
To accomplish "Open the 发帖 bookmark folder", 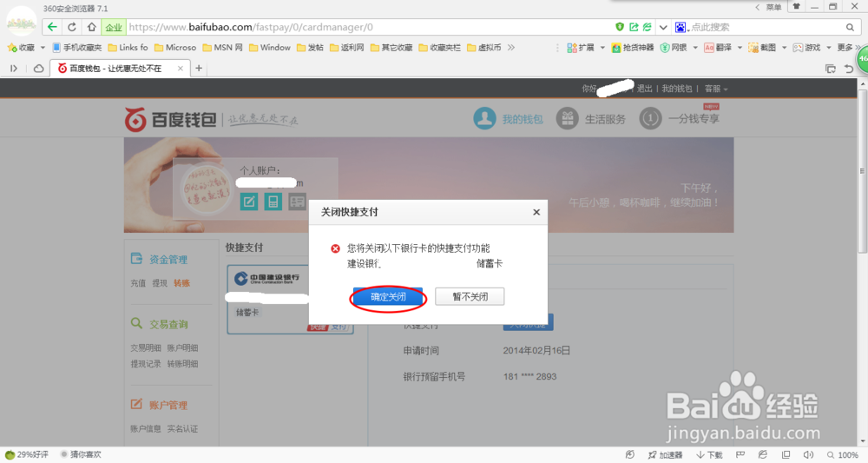I will (310, 48).
